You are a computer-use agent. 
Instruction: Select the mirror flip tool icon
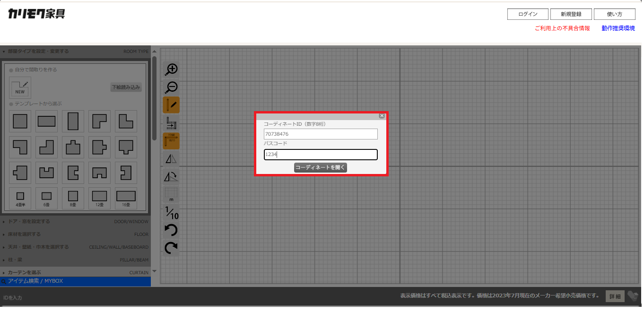pyautogui.click(x=171, y=159)
